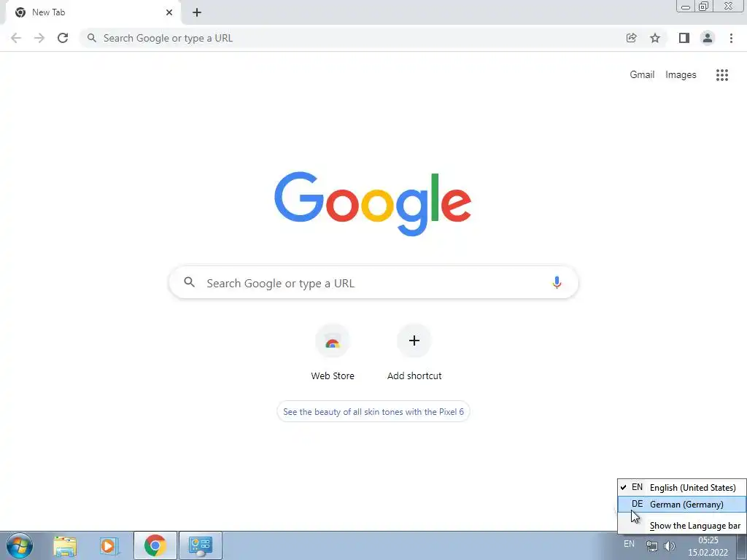Share this page via share icon
747x560 pixels.
click(631, 38)
